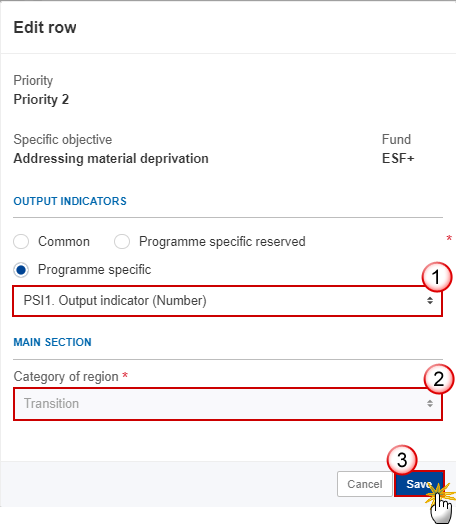
Task: Click the Programme specific reserved label
Action: point(222,242)
